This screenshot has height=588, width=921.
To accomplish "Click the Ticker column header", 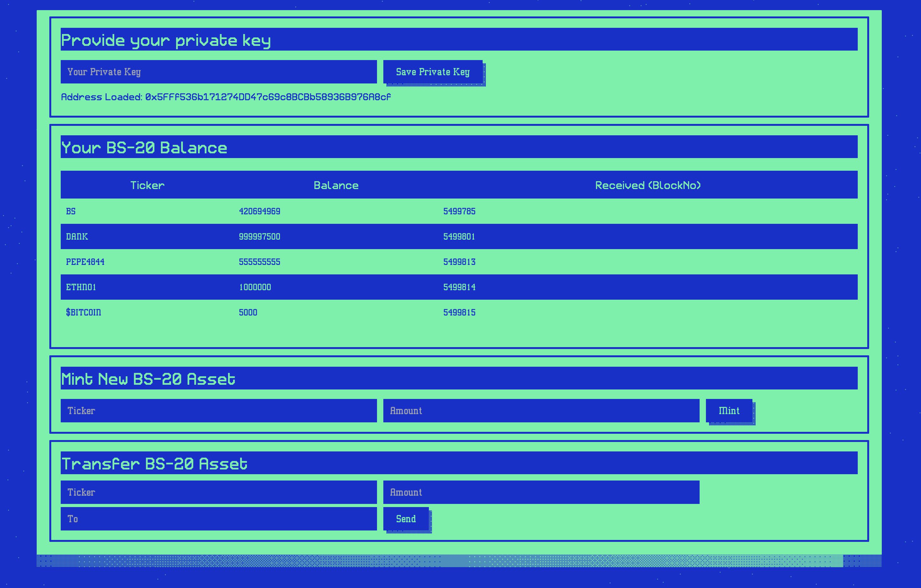I will pyautogui.click(x=147, y=185).
